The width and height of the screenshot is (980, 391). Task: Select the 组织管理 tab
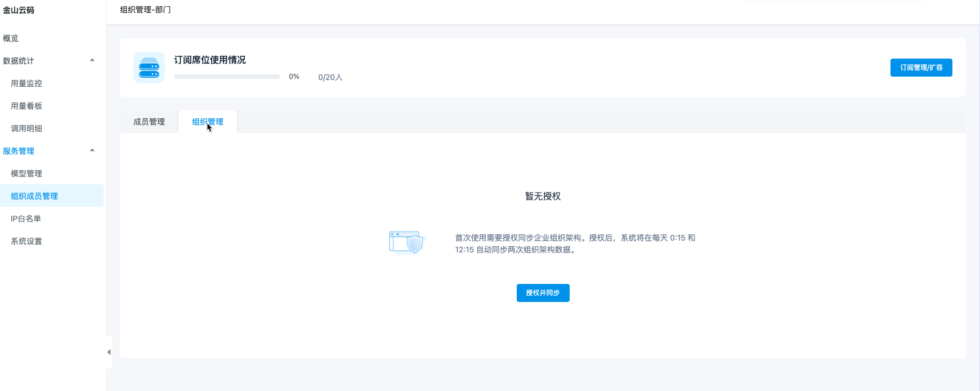coord(208,122)
